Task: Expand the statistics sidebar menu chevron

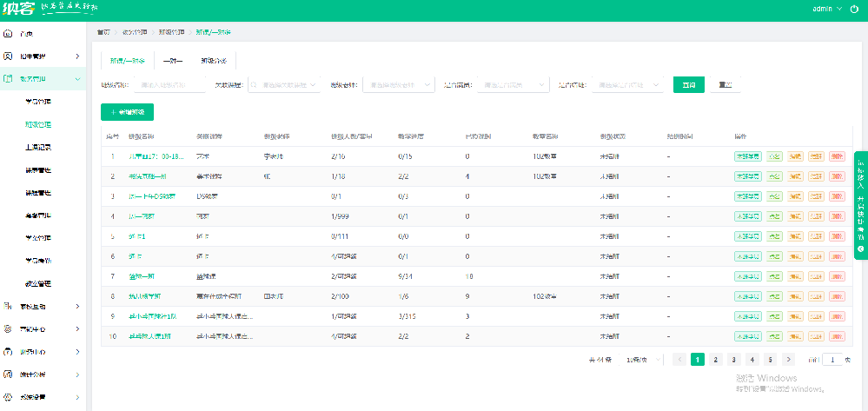Action: click(x=77, y=375)
